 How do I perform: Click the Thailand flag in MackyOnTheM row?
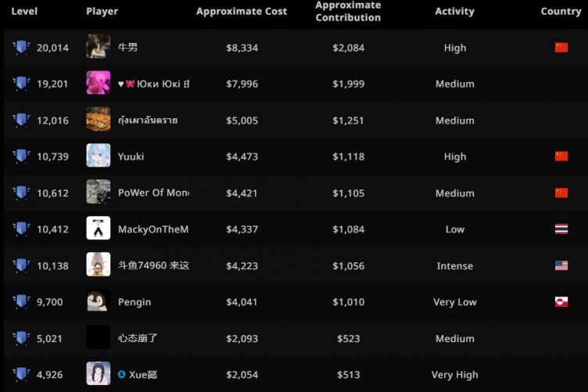[x=561, y=229]
